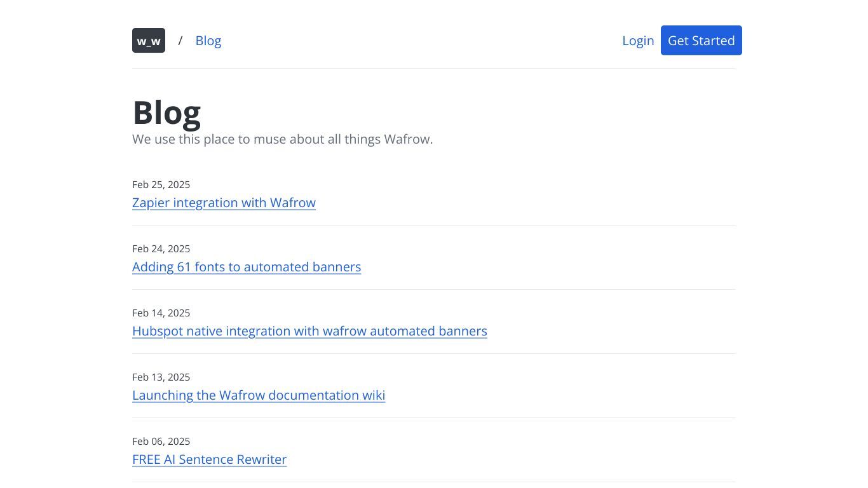Click the Get Started button
Viewport: 868px width, 488px height.
[702, 41]
